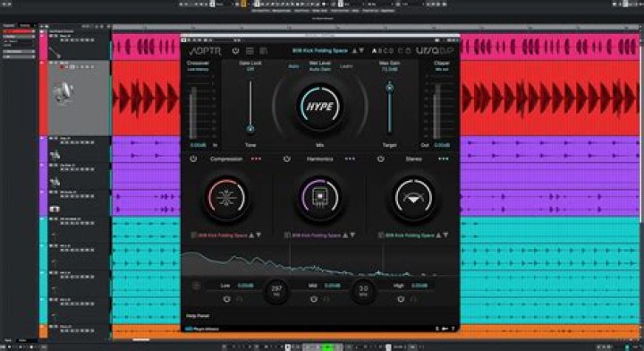Open Harmonics three-dot options
The width and height of the screenshot is (644, 351).
[x=350, y=158]
